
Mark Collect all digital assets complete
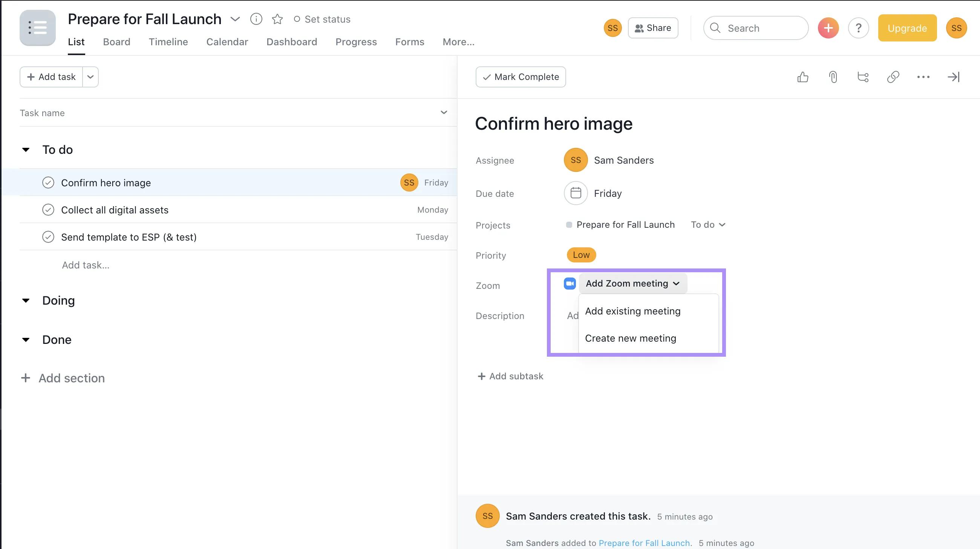(x=48, y=210)
